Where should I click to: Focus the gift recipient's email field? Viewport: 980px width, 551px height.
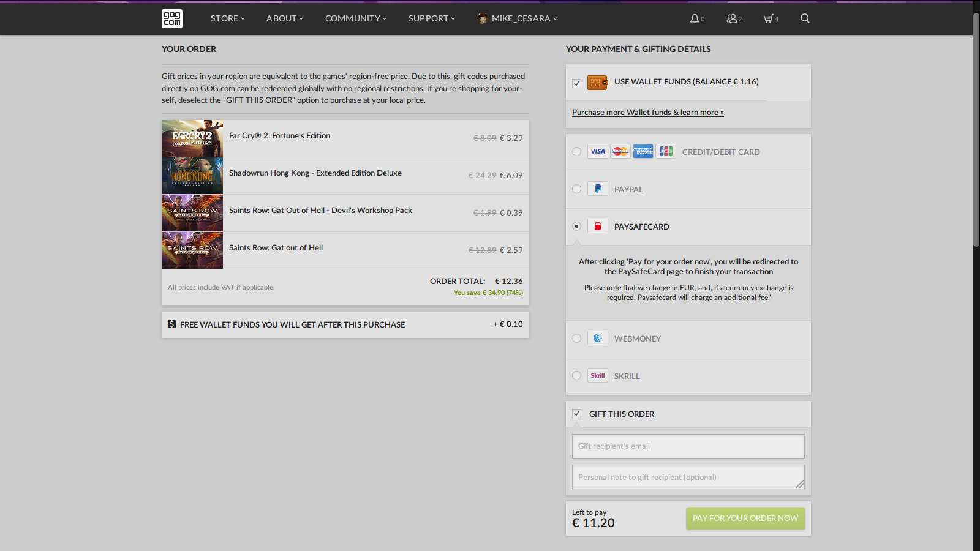[688, 446]
